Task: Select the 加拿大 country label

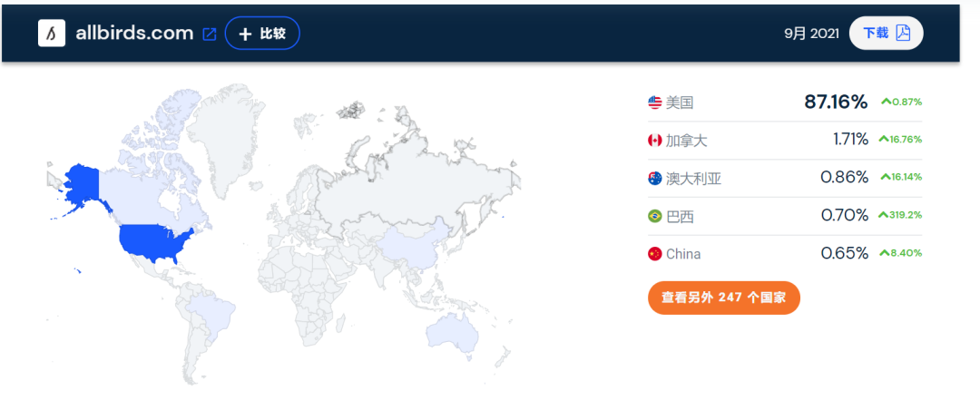Action: click(x=687, y=140)
